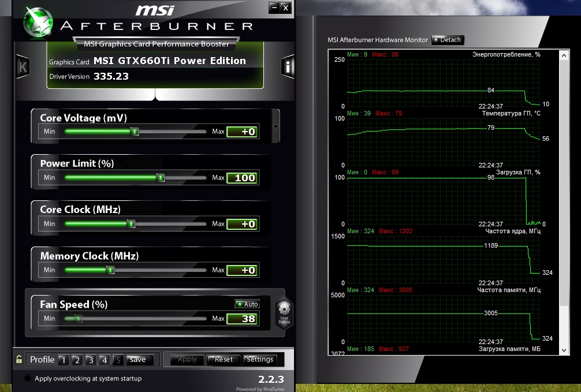The width and height of the screenshot is (581, 392).
Task: Save the current profile
Action: (139, 360)
